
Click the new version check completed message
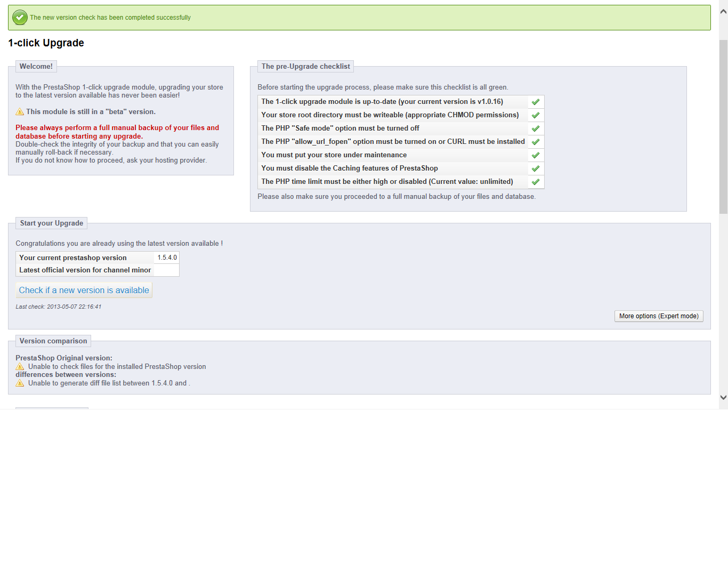click(110, 18)
